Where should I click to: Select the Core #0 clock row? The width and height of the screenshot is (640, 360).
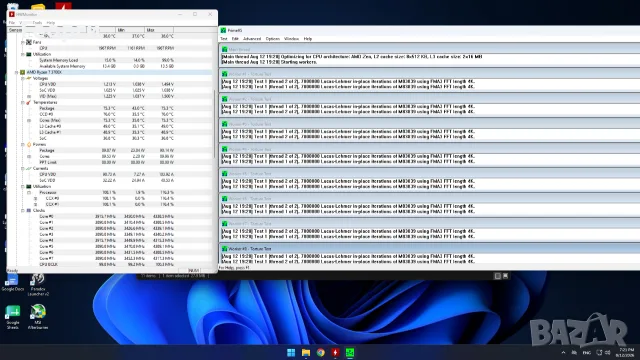110,216
